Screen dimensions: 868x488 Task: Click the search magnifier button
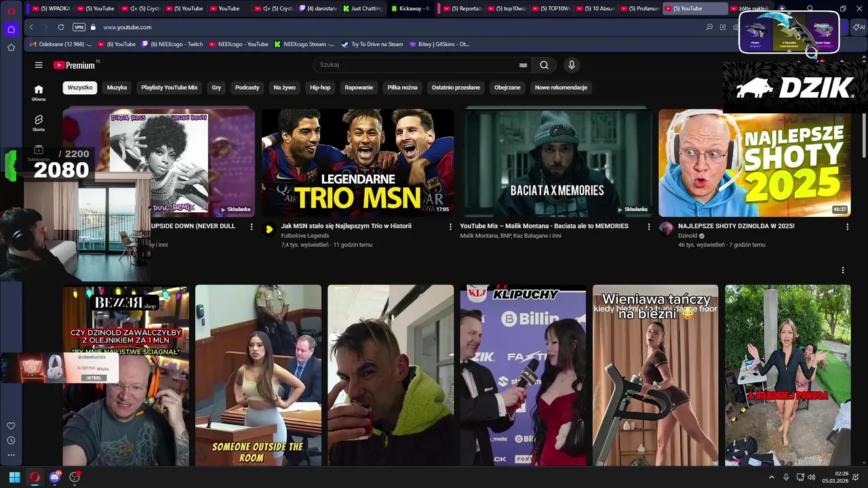(x=544, y=65)
